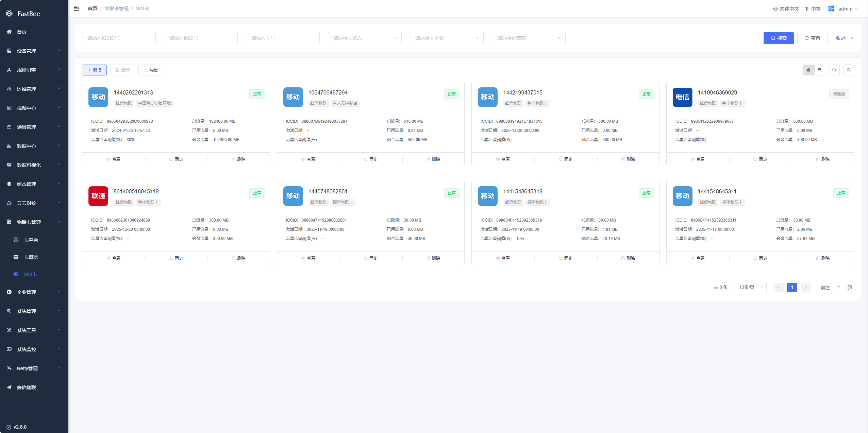Viewport: 868px width, 433px height.
Task: Sync the SIM card 1064766497294
Action: (371, 159)
